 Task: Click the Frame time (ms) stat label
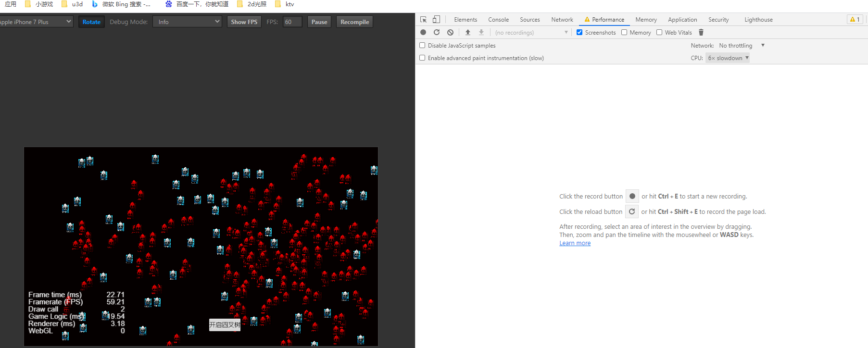(55, 295)
